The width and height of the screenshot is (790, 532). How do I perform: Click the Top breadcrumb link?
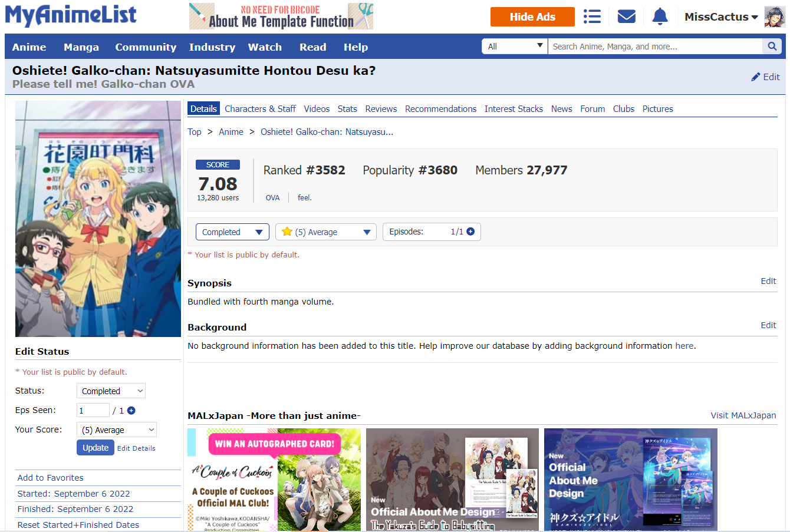click(x=195, y=132)
